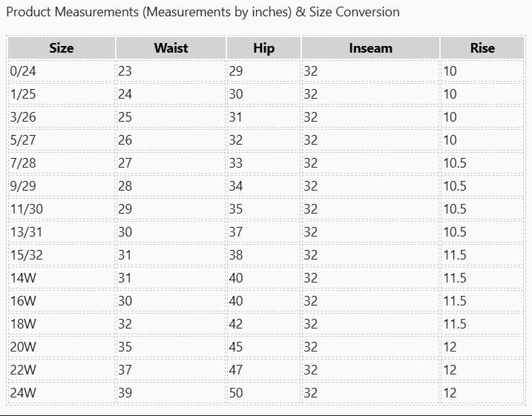The width and height of the screenshot is (532, 416).
Task: Click the Rise column header
Action: pyautogui.click(x=482, y=48)
